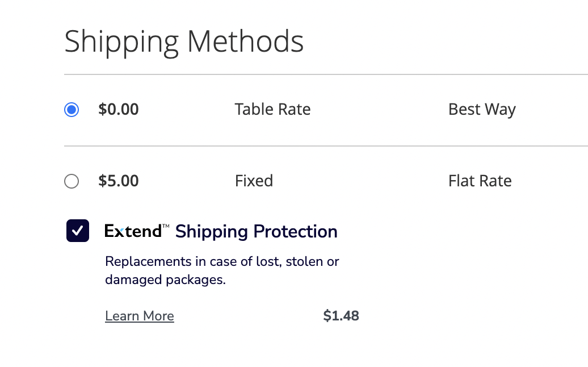The width and height of the screenshot is (588, 367).
Task: Click the blue dot in selected radio
Action: point(72,110)
